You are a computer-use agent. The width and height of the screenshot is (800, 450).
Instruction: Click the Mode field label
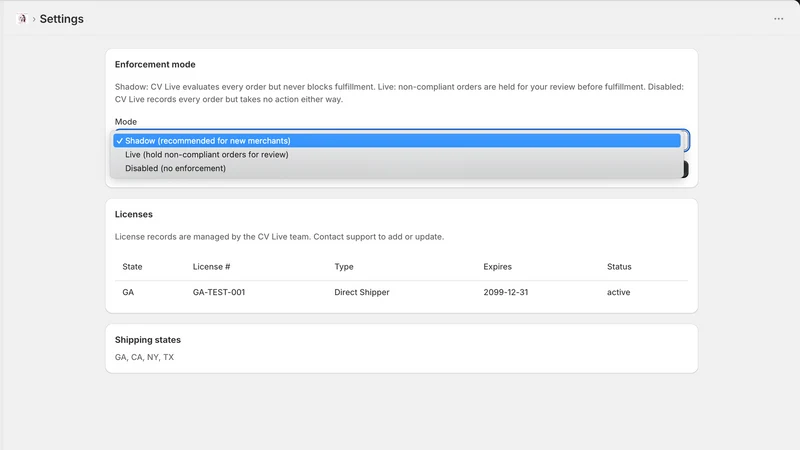click(x=126, y=122)
